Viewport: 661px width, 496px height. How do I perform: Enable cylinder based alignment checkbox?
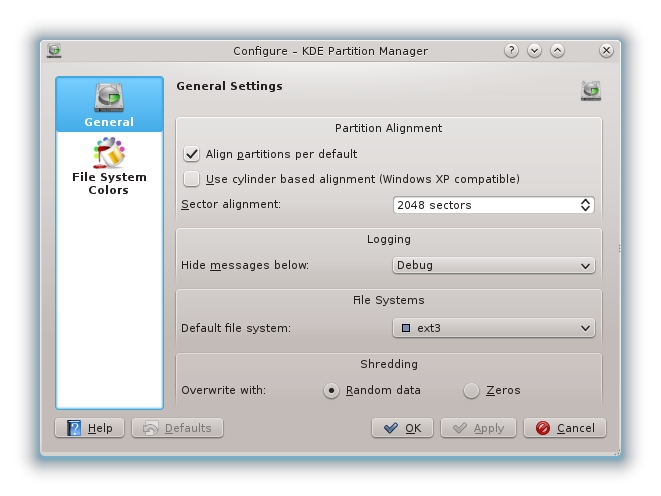pyautogui.click(x=192, y=179)
